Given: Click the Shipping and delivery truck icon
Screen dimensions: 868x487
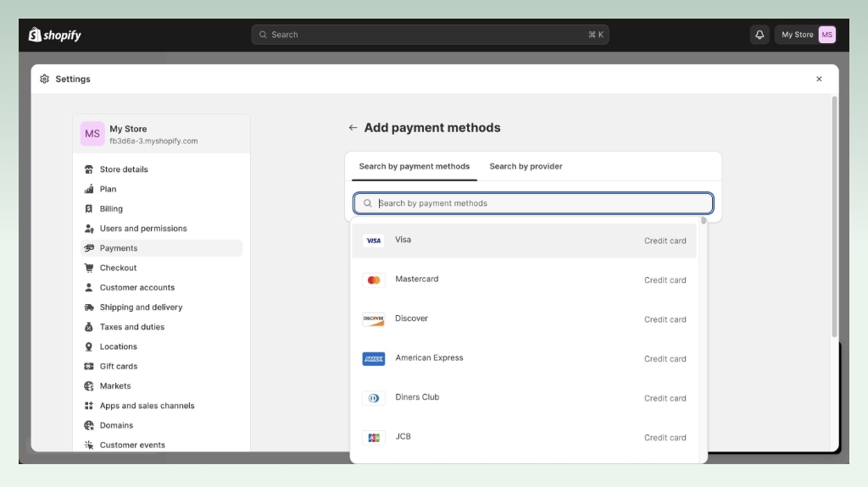Looking at the screenshot, I should (x=88, y=307).
